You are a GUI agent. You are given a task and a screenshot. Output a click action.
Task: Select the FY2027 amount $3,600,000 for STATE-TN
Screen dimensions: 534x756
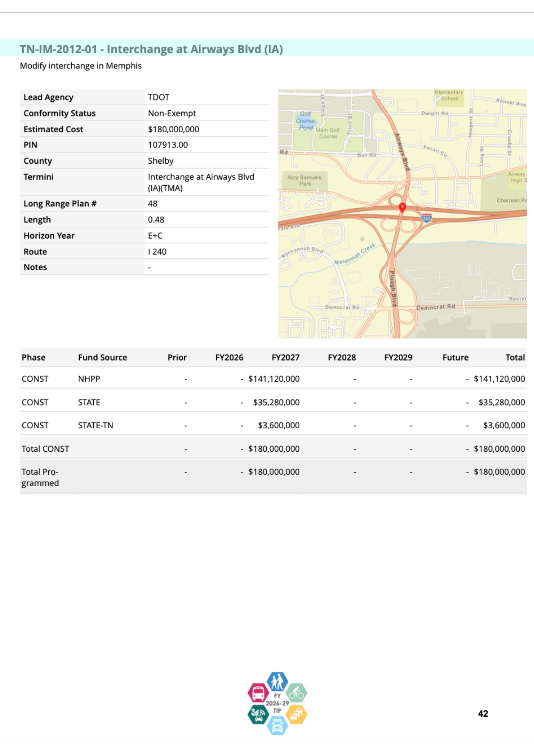279,425
